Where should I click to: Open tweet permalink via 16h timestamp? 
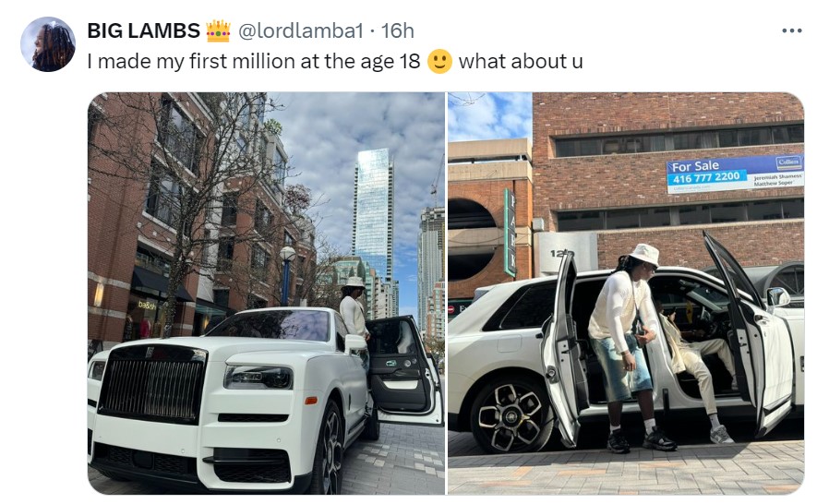(398, 30)
